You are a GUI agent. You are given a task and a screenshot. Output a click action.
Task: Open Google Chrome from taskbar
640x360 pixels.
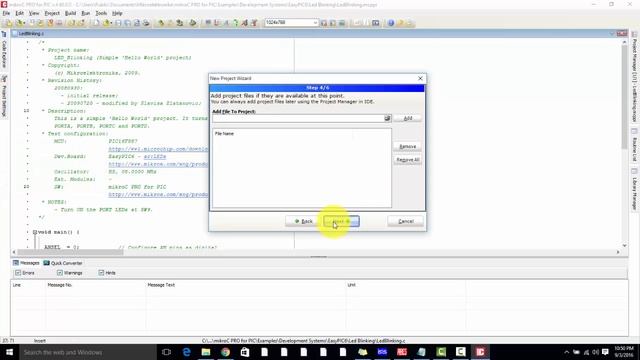click(225, 352)
